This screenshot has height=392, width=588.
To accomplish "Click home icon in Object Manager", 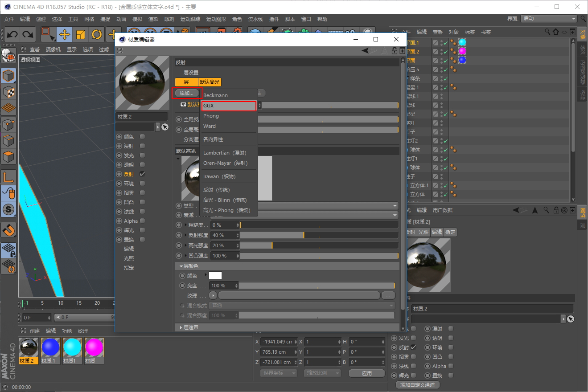I will 555,32.
